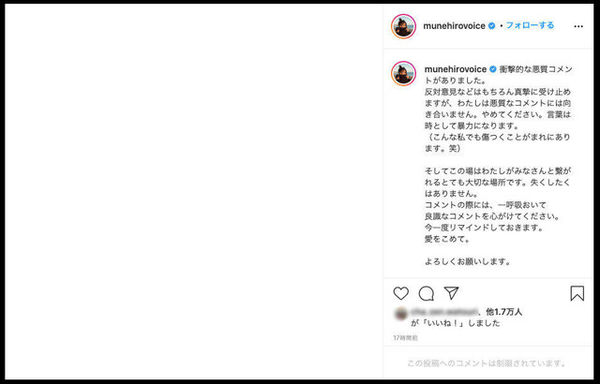Click the blank white post image area
Screen dimensions: 600x384
(x=194, y=192)
